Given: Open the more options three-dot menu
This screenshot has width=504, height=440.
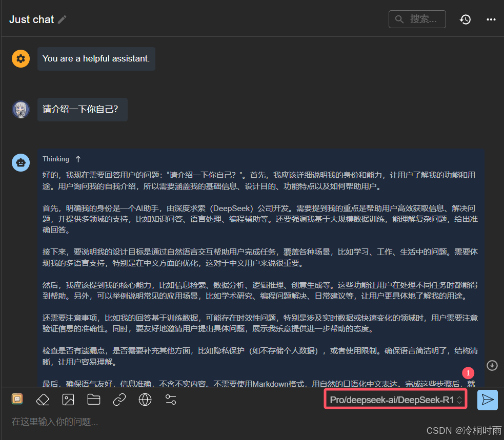Looking at the screenshot, I should coord(491,19).
